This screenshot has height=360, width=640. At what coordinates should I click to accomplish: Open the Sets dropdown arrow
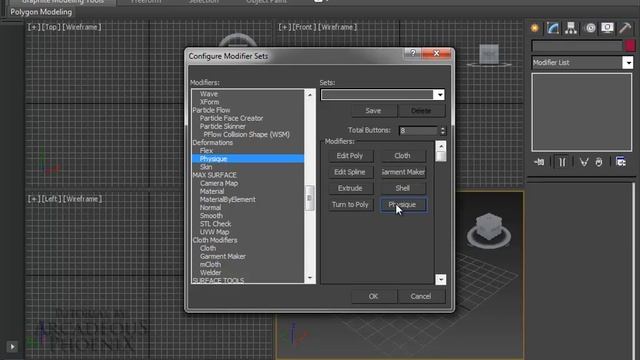tap(439, 95)
